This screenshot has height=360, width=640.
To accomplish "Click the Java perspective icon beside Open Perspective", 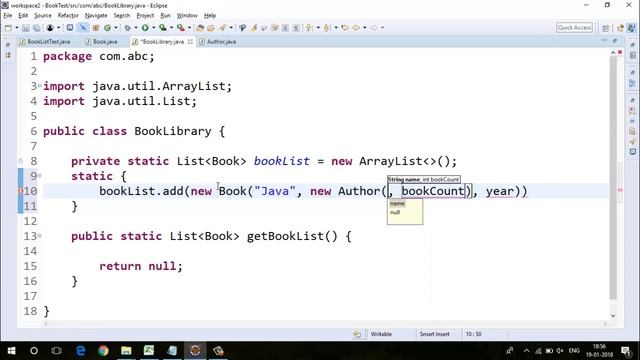I will [620, 28].
